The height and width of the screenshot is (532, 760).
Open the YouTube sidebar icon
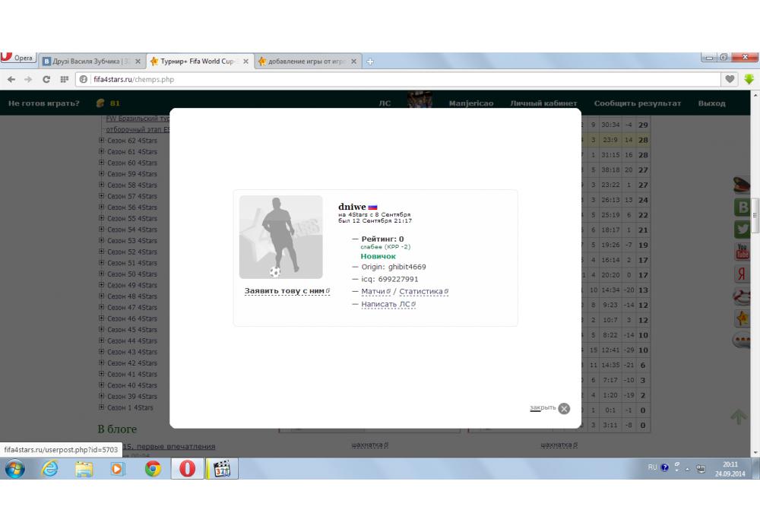(742, 252)
